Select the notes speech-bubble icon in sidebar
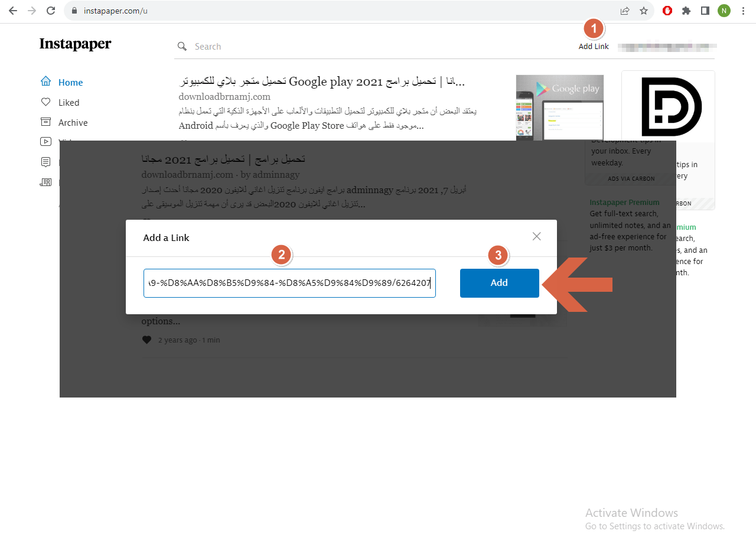The height and width of the screenshot is (544, 756). 45,162
